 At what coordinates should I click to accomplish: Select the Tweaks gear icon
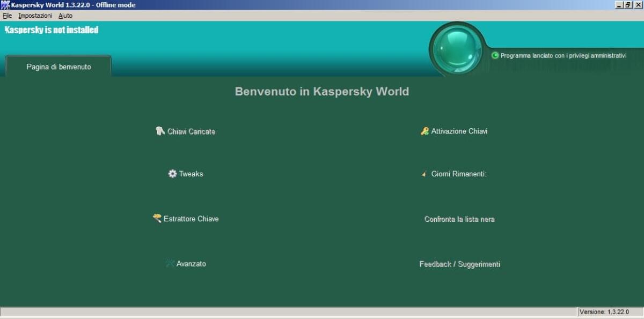coord(172,173)
